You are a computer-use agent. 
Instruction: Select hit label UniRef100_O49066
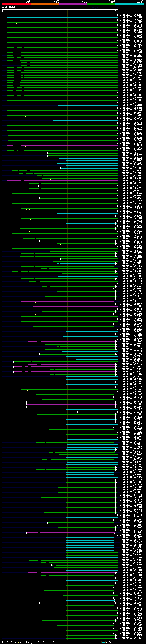[131, 148]
